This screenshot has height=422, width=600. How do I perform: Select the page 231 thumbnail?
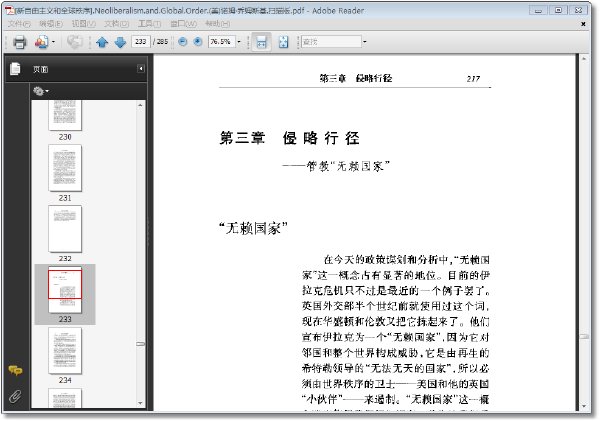[x=65, y=168]
